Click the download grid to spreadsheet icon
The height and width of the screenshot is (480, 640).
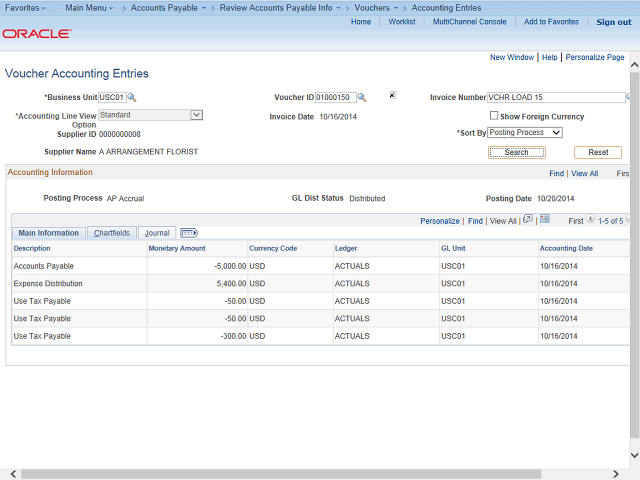(x=546, y=220)
